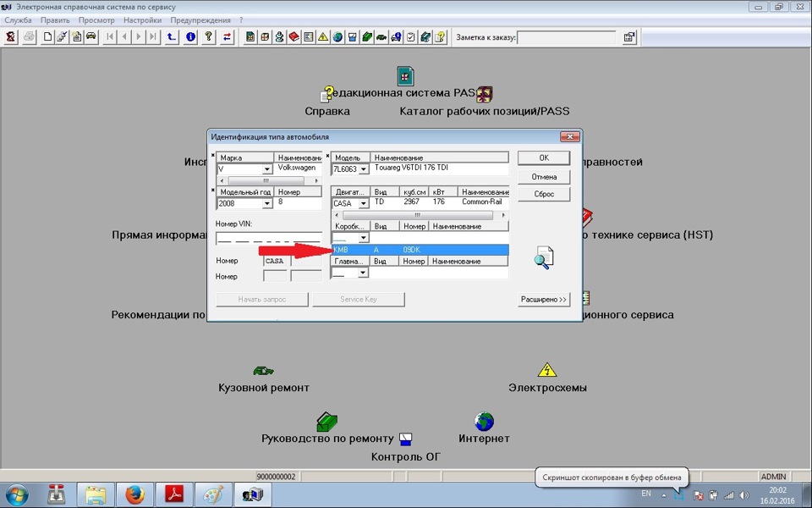Click the green car toolbar icon
This screenshot has width=812, height=508.
click(381, 36)
